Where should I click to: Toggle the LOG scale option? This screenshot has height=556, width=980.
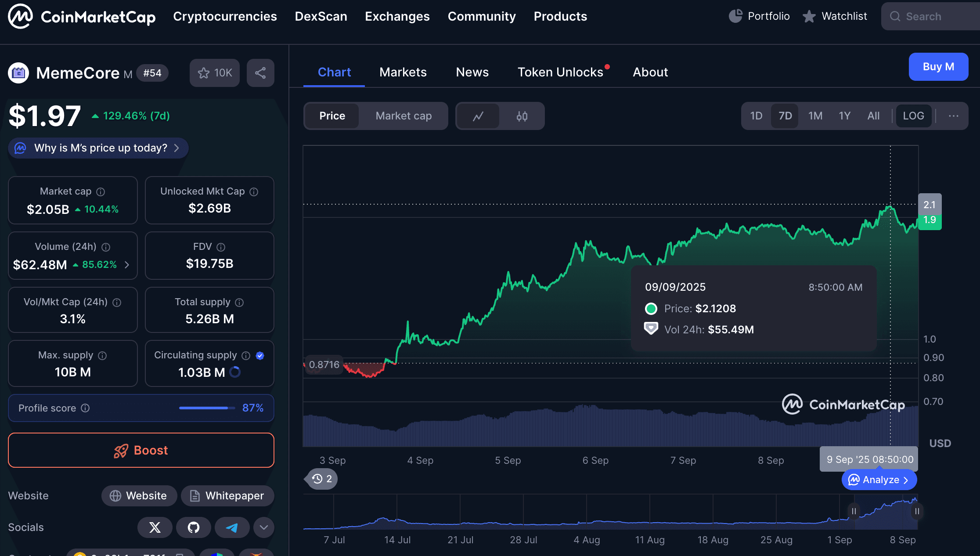point(913,116)
